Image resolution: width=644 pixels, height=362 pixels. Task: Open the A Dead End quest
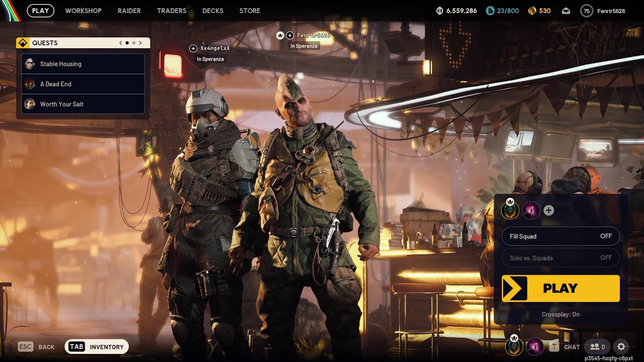(x=83, y=84)
